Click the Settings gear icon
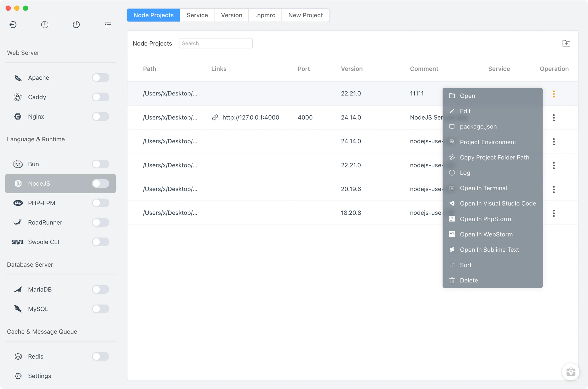Viewport: 588px width, 389px height. [18, 376]
